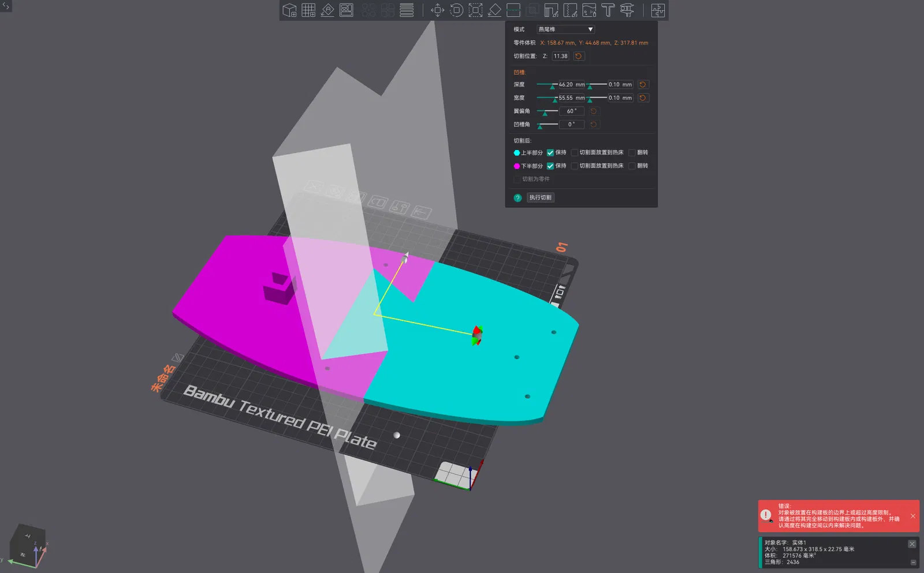Open the Assembly view puzzle icon
Screen dimensions: 924x573
coord(658,10)
